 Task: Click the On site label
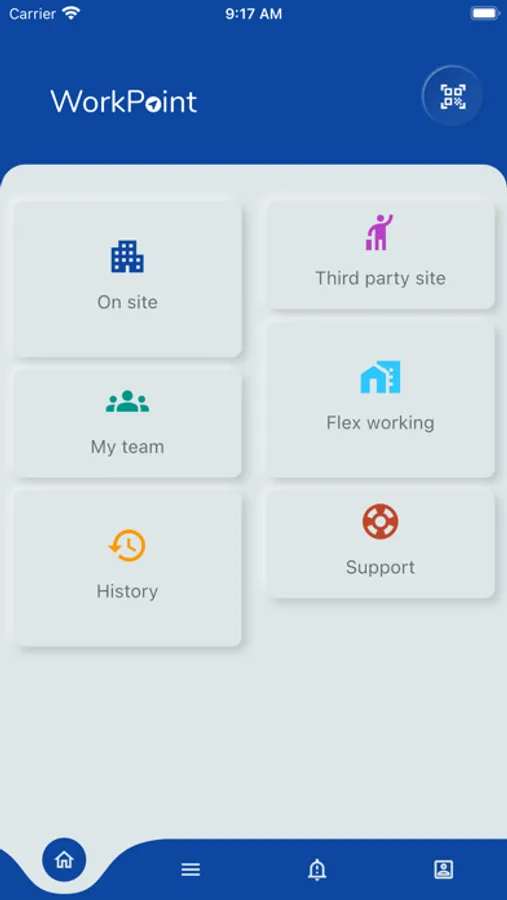pos(127,302)
